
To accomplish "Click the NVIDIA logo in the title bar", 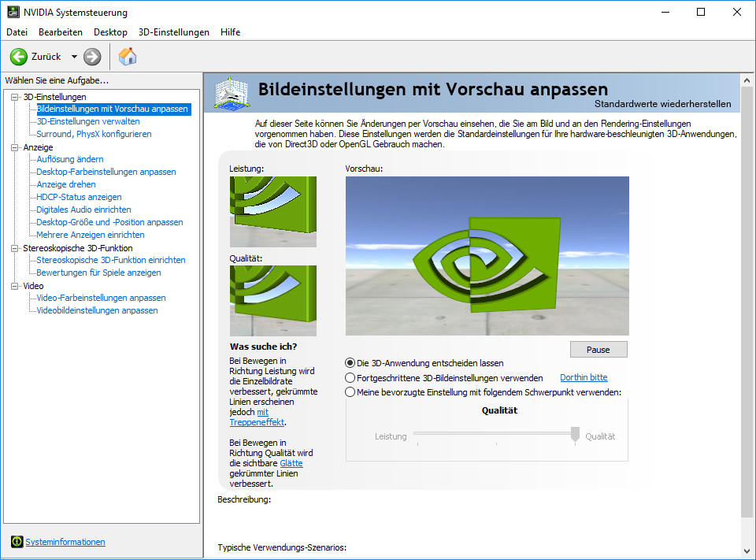I will tap(13, 12).
